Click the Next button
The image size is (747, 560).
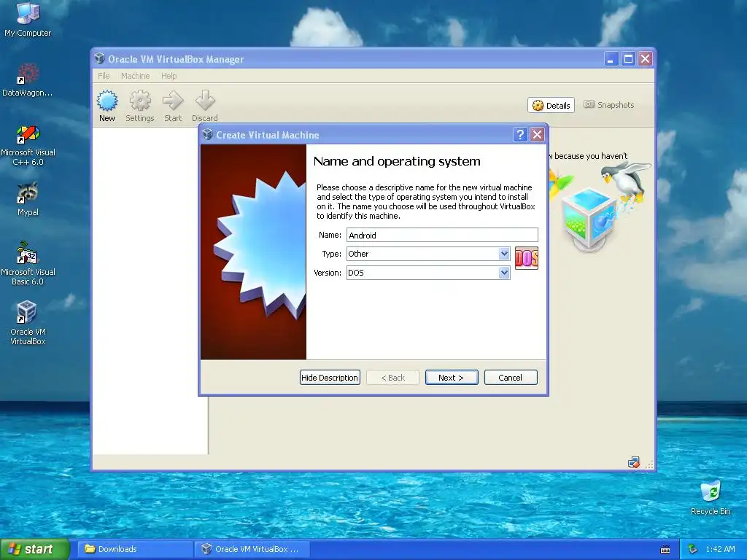coord(452,378)
